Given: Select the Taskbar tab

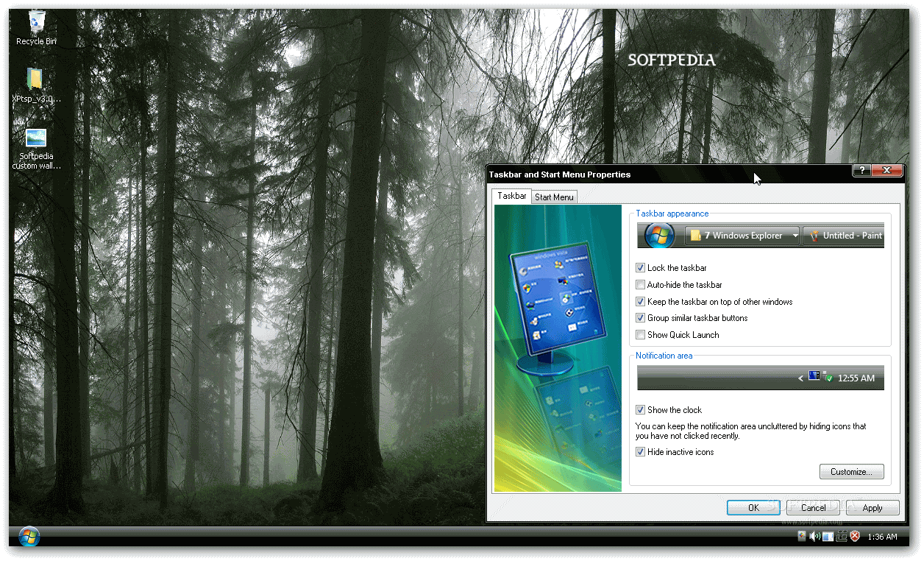Looking at the screenshot, I should pos(512,196).
